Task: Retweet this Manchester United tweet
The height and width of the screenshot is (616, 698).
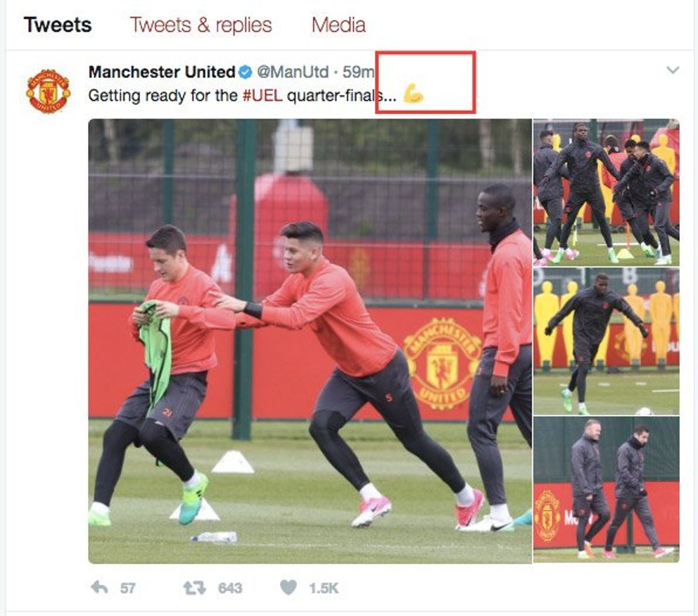Action: pos(194,588)
